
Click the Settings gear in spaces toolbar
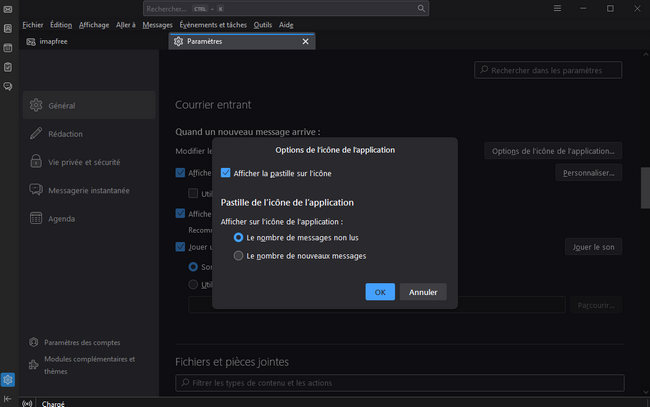click(x=8, y=380)
